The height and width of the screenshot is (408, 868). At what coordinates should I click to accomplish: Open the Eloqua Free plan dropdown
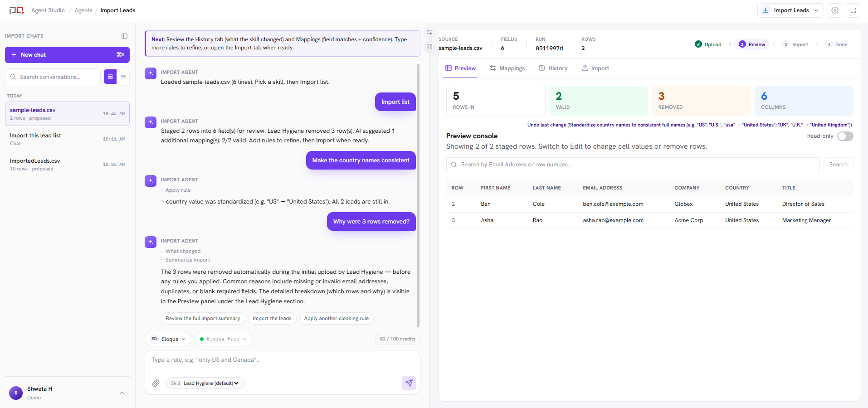[224, 339]
